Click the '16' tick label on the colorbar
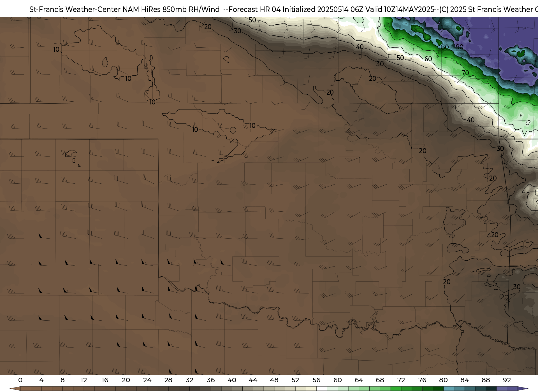The height and width of the screenshot is (392, 538). click(105, 380)
